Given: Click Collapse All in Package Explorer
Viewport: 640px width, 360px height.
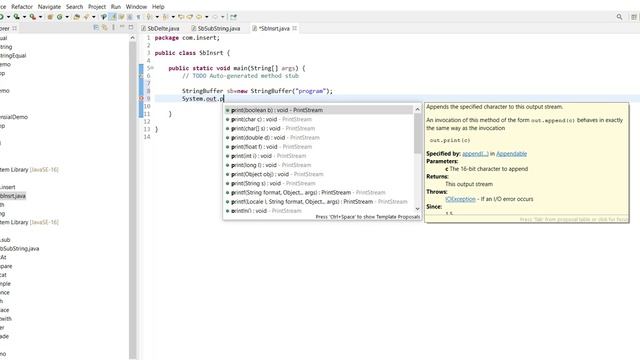Looking at the screenshot, I should click(x=96, y=27).
